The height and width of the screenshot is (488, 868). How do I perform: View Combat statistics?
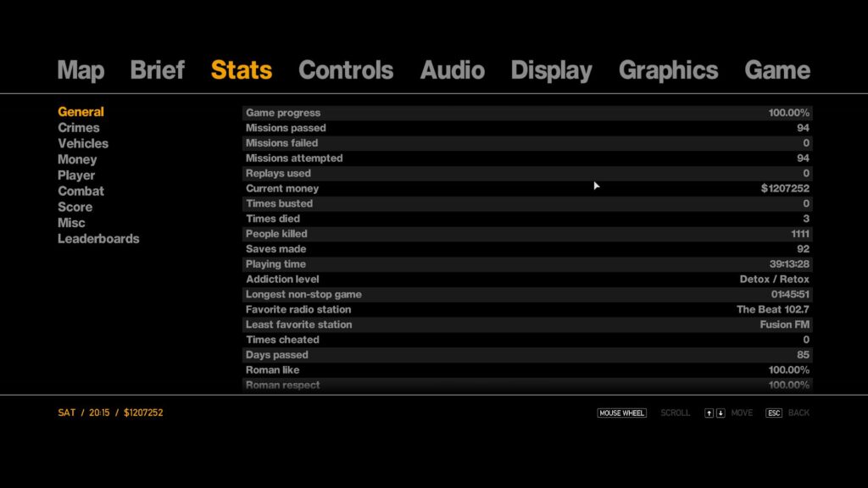[x=81, y=191]
